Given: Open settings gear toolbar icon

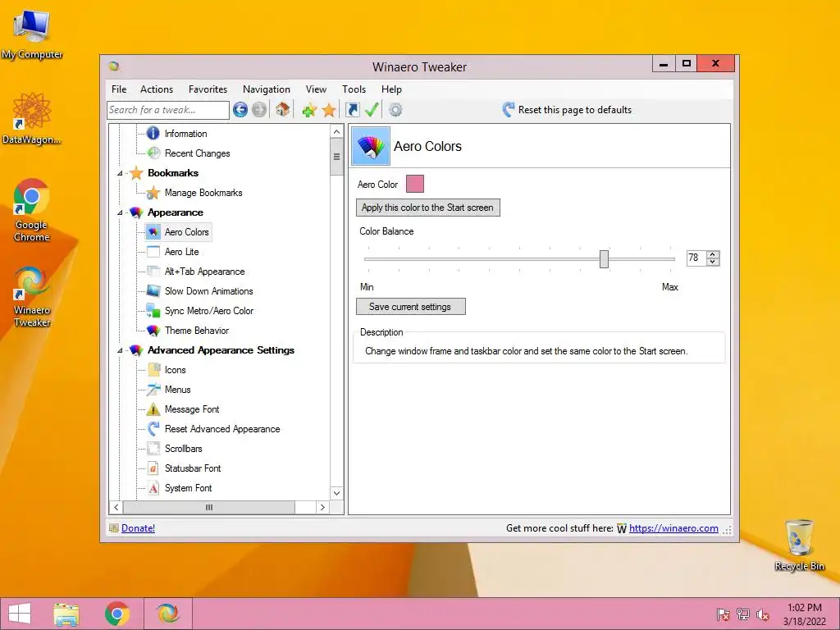Looking at the screenshot, I should pyautogui.click(x=395, y=110).
